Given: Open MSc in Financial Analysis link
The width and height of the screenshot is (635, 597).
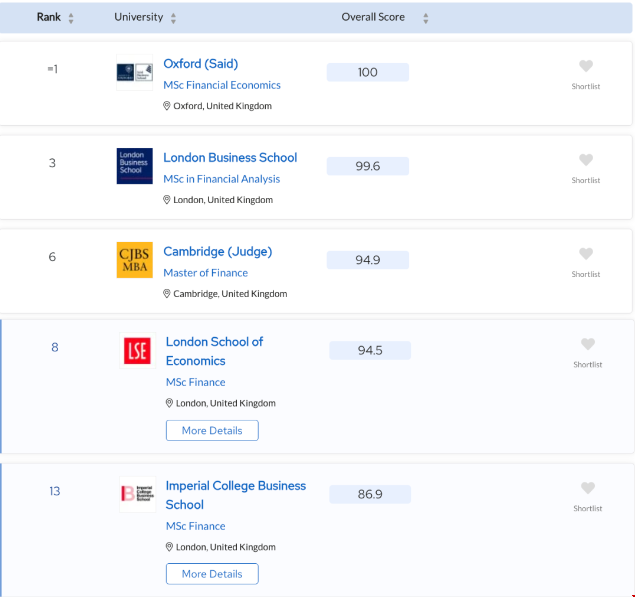Looking at the screenshot, I should point(222,179).
